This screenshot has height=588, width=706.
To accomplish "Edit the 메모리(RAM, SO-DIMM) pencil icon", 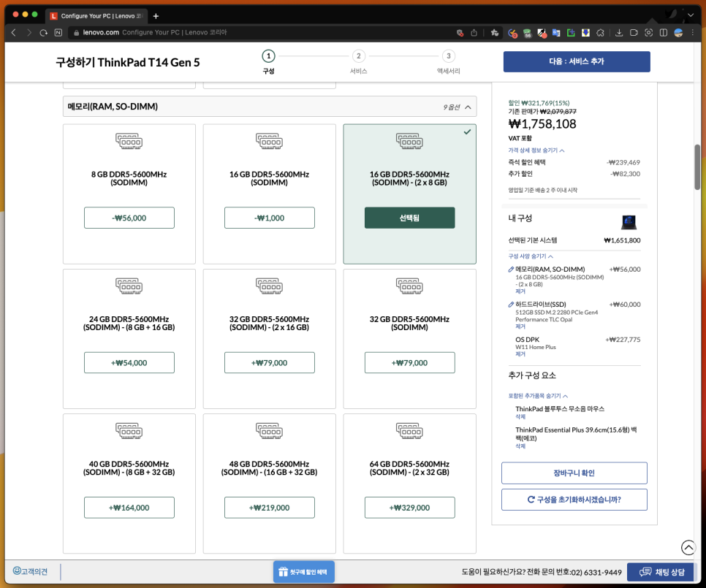I will pos(511,270).
